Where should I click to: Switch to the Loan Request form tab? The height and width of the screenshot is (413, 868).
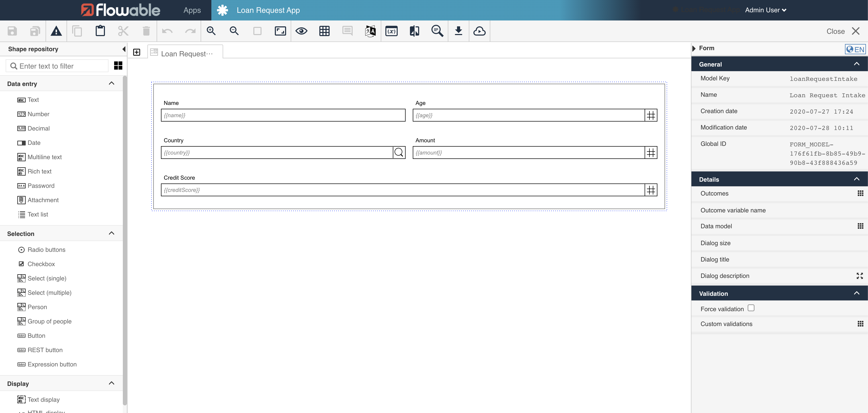point(185,53)
